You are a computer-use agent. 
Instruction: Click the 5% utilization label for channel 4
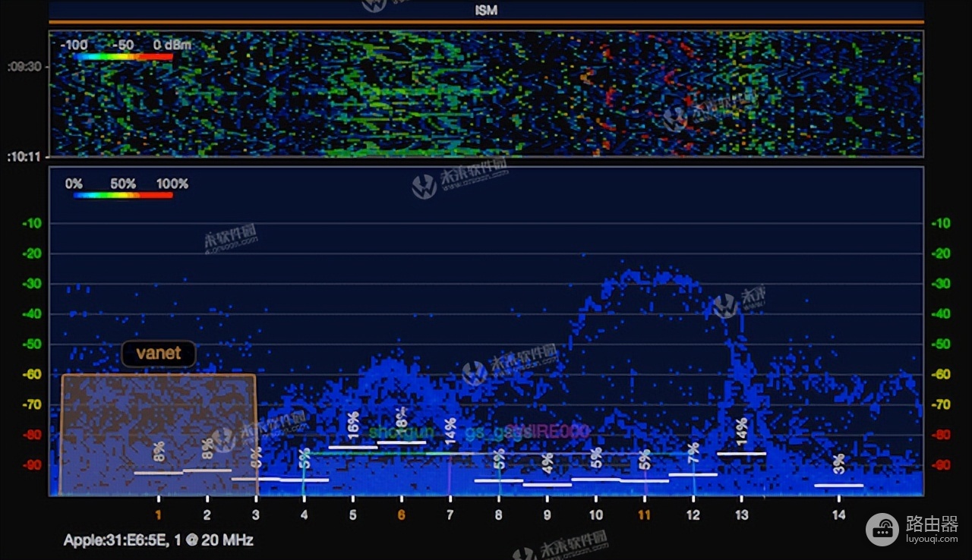coord(305,459)
